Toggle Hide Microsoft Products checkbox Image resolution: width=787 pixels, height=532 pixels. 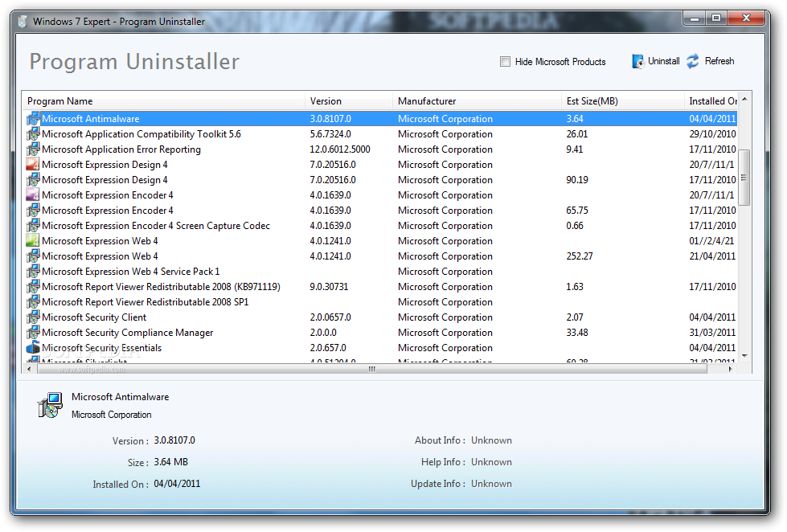pos(505,62)
